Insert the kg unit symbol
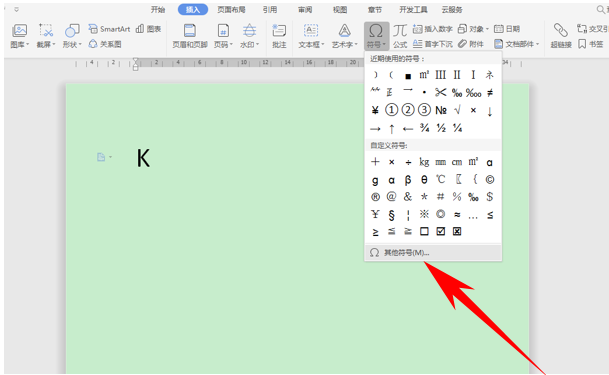This screenshot has width=609, height=375. coord(424,162)
